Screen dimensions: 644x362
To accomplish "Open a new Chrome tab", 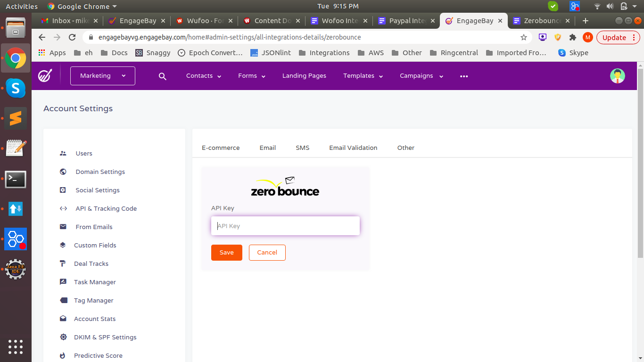I will point(586,21).
